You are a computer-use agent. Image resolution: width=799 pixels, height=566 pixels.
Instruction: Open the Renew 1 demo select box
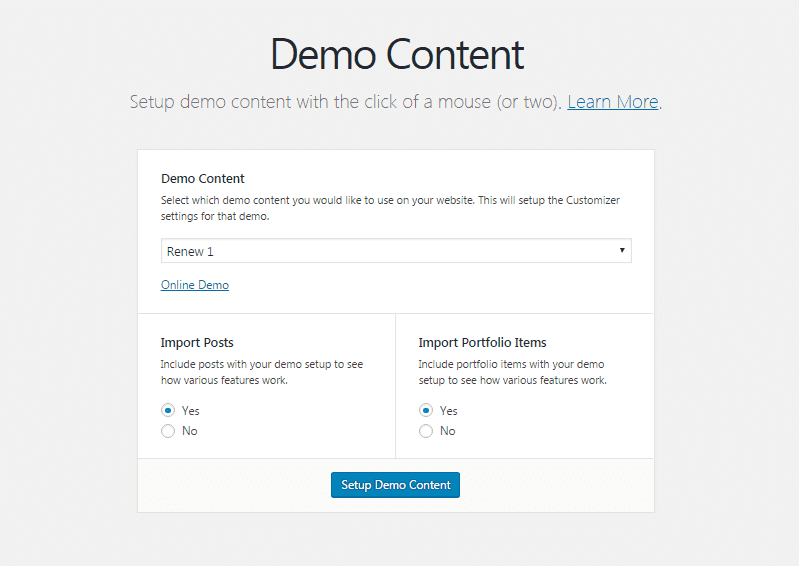point(390,251)
